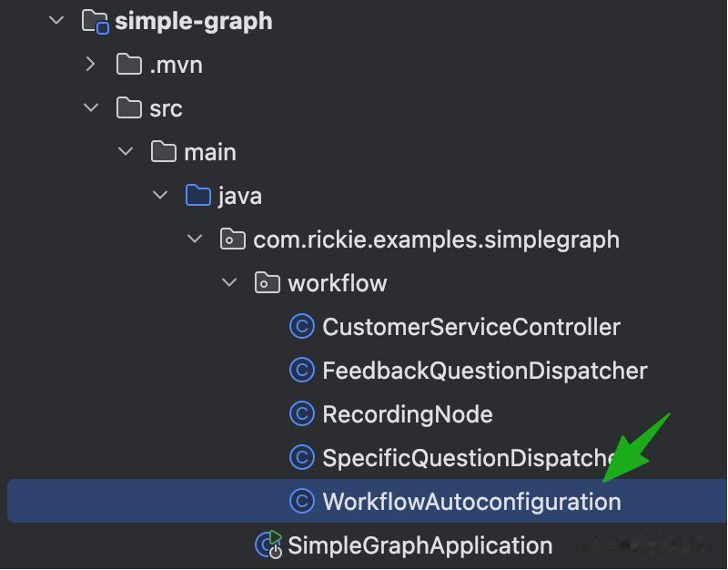Open SimpleGraphApplication from the tree
The width and height of the screenshot is (728, 570).
coord(420,545)
